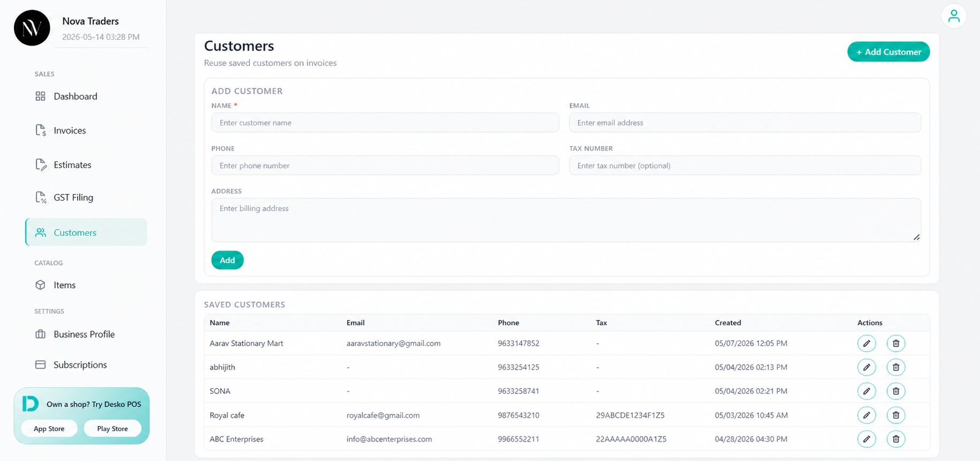Delete the abhijith customer row
The width and height of the screenshot is (980, 461).
tap(896, 367)
